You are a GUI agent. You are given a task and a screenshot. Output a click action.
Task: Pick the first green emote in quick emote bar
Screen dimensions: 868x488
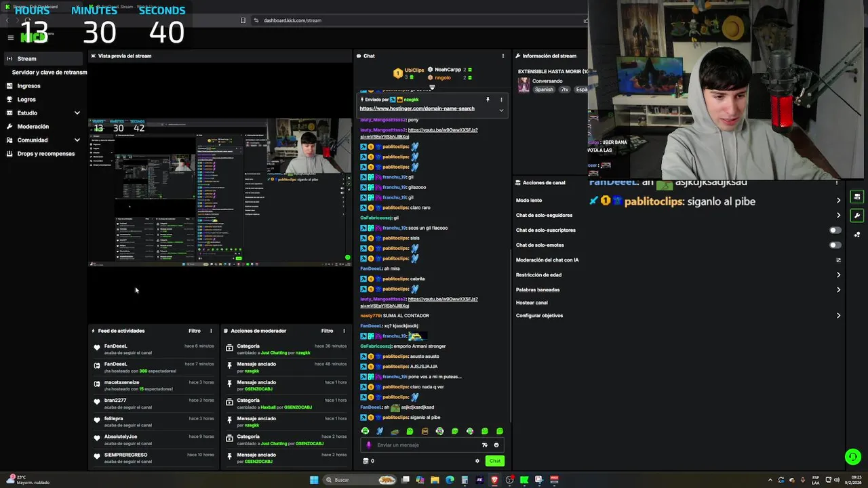tap(366, 431)
